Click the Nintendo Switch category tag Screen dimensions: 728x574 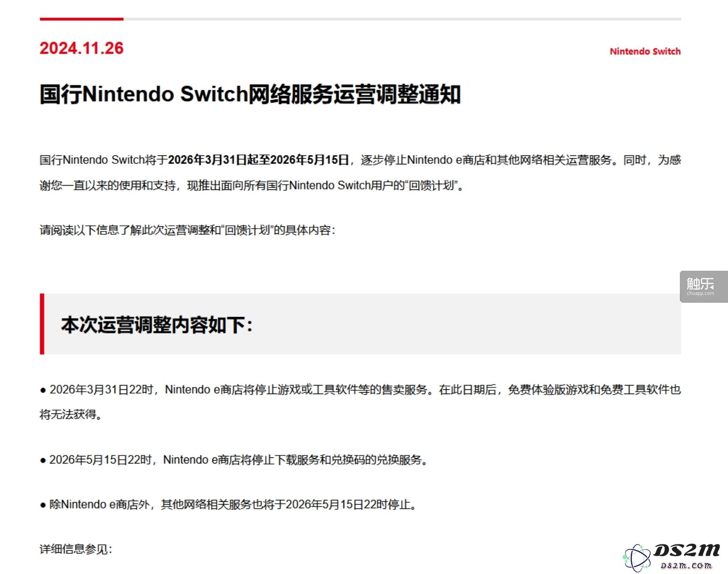[x=645, y=51]
